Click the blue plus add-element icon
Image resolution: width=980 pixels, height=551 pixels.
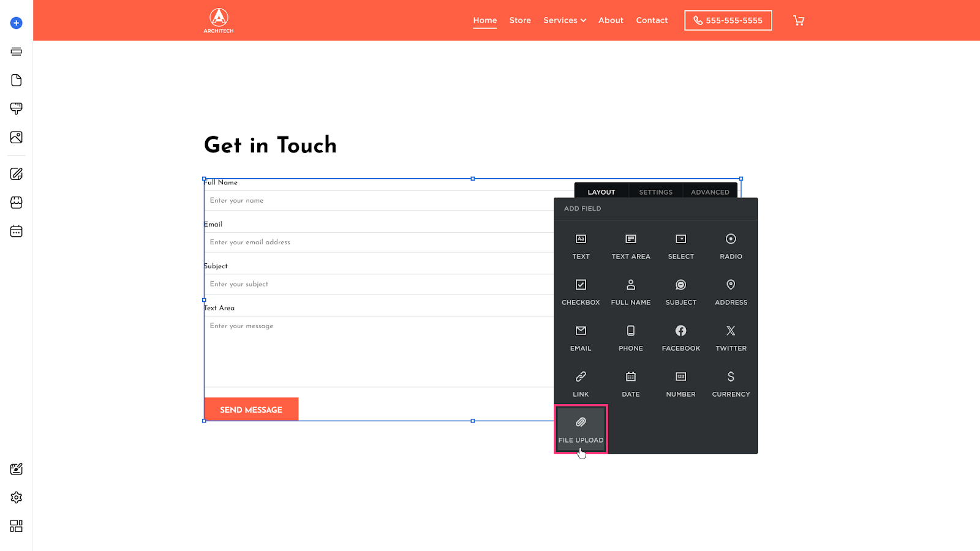point(17,23)
